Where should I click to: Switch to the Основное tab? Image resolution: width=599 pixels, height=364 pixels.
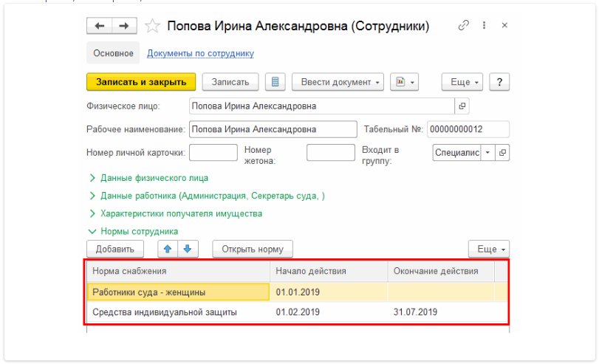coord(113,53)
